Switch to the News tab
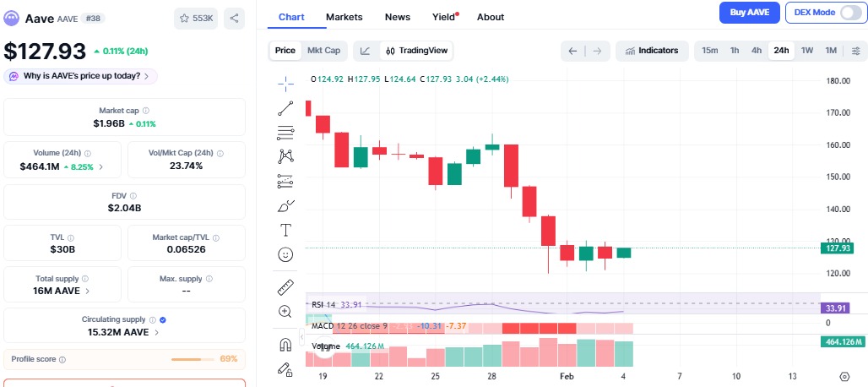This screenshot has height=387, width=868. pos(397,17)
